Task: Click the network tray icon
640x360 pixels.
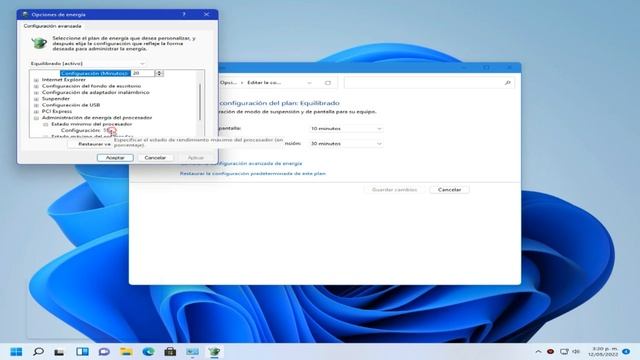Action: point(564,351)
